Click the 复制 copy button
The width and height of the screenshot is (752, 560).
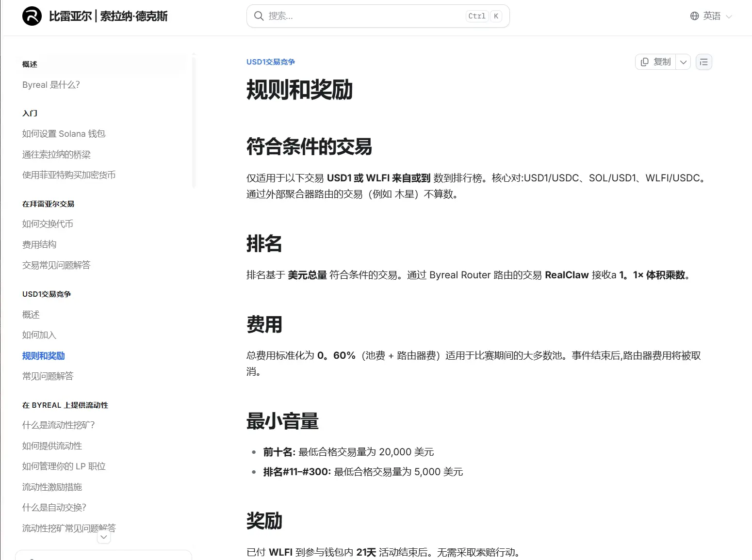click(x=655, y=62)
